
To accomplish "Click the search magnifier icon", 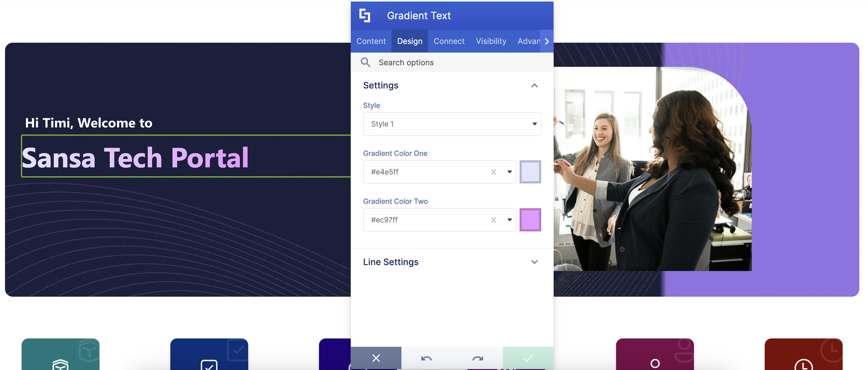I will (x=365, y=62).
